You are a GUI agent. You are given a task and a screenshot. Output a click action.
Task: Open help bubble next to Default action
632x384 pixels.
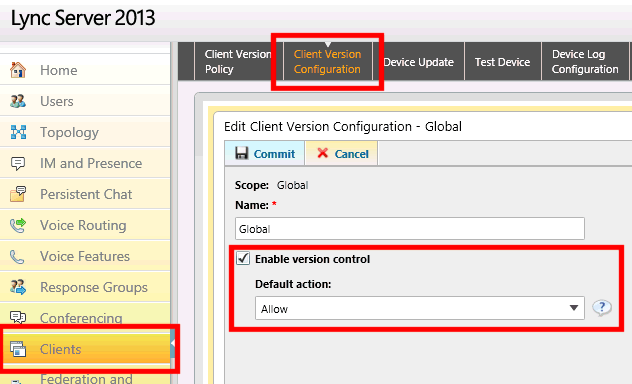click(602, 308)
